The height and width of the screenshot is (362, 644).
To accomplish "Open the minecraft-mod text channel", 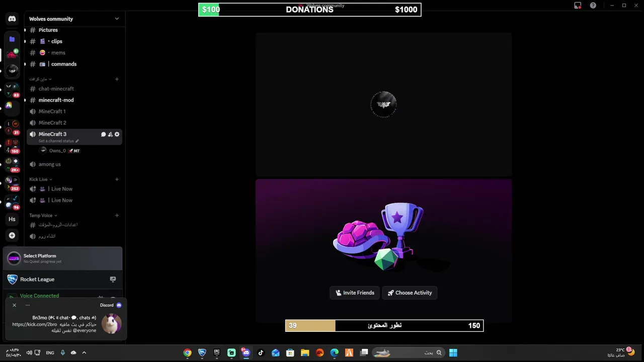I will coord(74,100).
